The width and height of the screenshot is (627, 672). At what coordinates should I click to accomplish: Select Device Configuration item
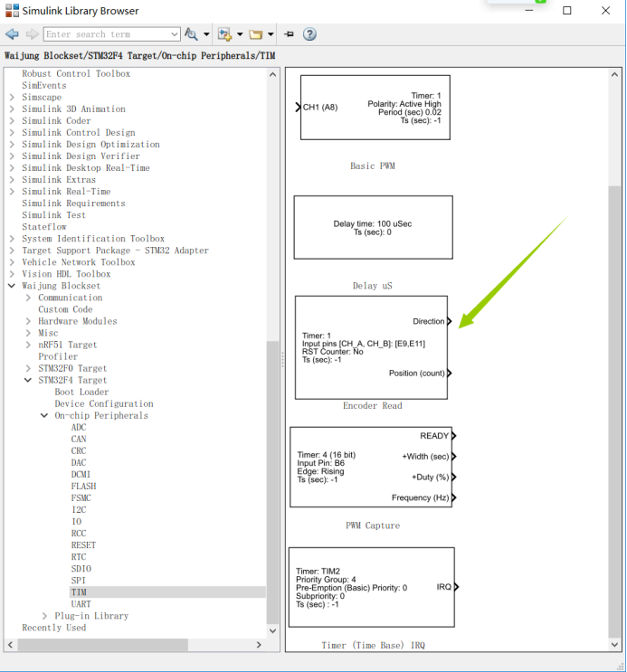coord(104,403)
